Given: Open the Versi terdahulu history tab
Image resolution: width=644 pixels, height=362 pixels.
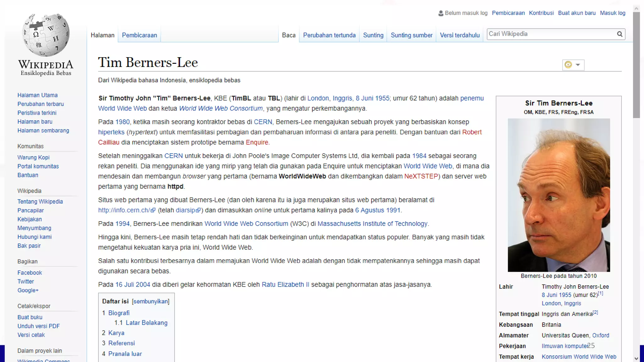Looking at the screenshot, I should point(459,35).
